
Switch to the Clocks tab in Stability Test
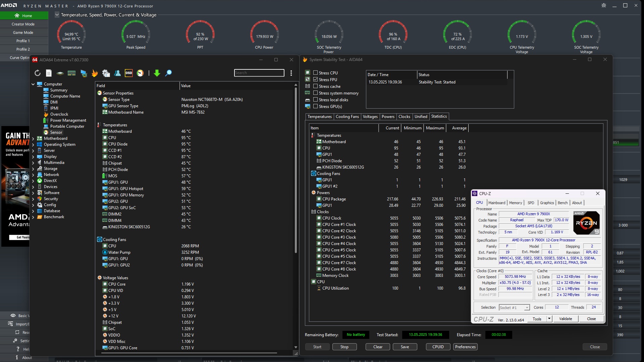tap(404, 117)
